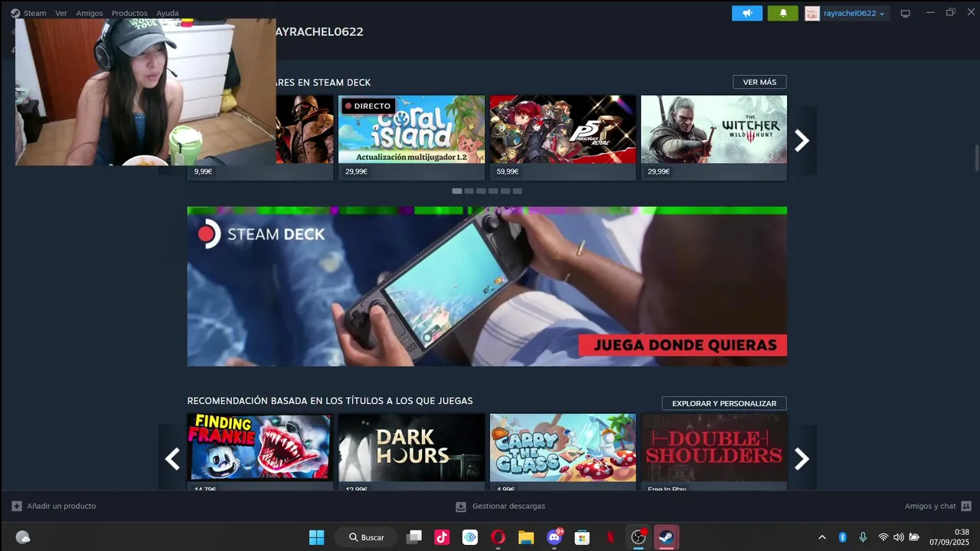Click the plus icon beside Añadir un producto
980x551 pixels.
[x=17, y=506]
